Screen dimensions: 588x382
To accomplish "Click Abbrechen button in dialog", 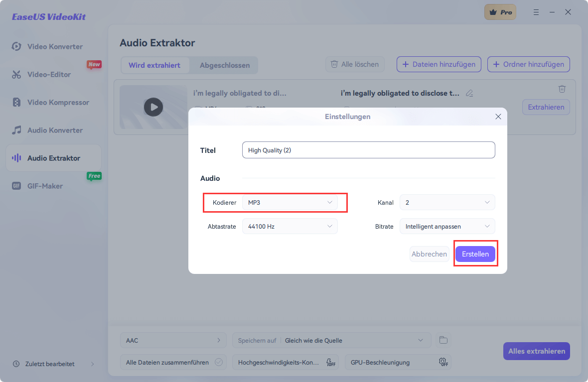I will pyautogui.click(x=429, y=254).
